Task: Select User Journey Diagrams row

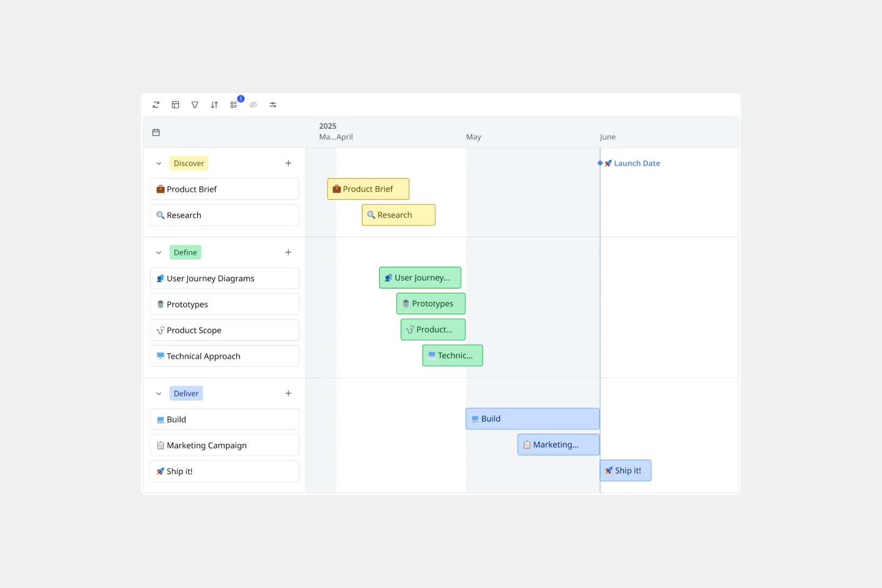Action: [x=225, y=278]
